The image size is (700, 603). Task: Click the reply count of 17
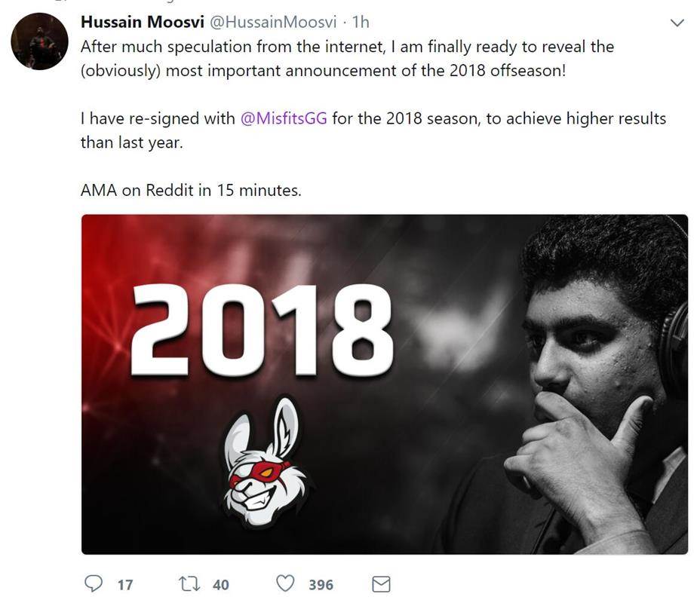124,584
